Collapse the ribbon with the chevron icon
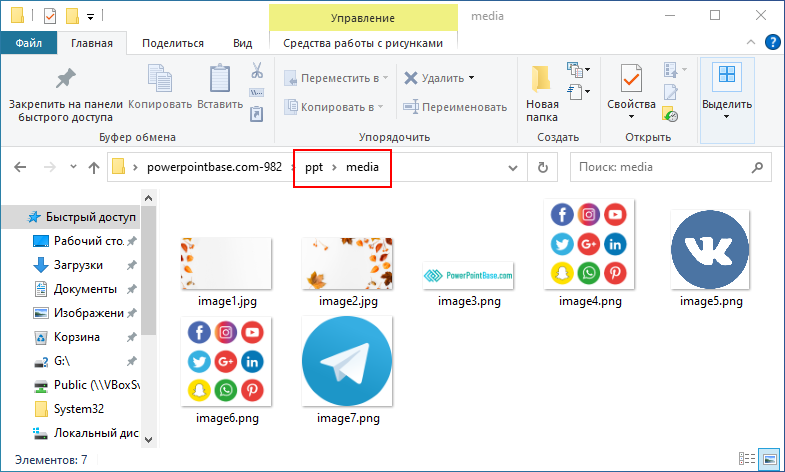Image resolution: width=785 pixels, height=472 pixels. [x=750, y=43]
